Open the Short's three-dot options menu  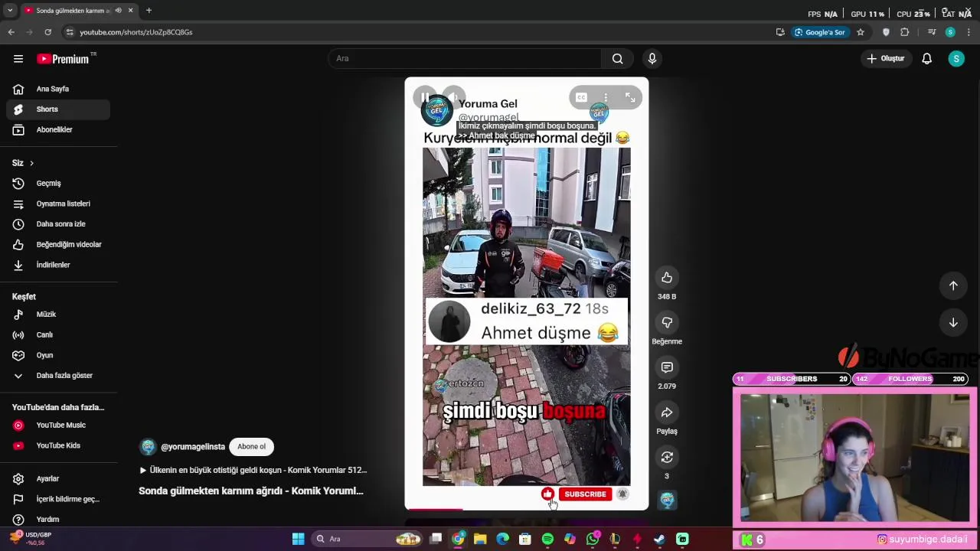pyautogui.click(x=606, y=97)
